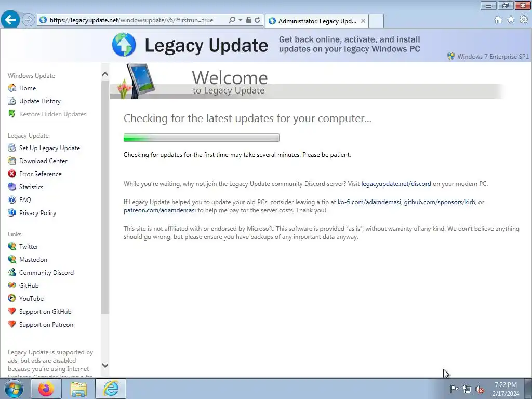
Task: Click the Update History clock icon
Action: [x=12, y=101]
